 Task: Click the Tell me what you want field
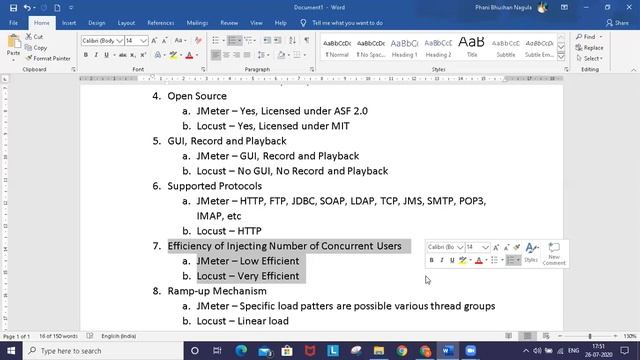tap(347, 23)
